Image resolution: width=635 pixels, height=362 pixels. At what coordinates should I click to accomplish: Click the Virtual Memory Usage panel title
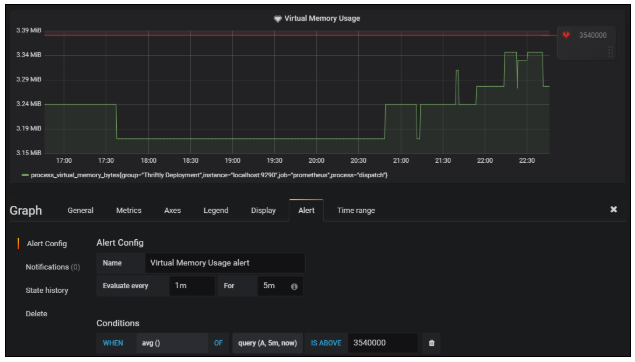pos(322,19)
